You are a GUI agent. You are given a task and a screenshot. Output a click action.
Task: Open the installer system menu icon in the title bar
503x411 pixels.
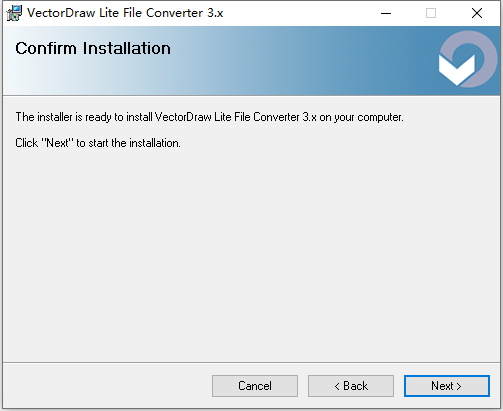[14, 13]
